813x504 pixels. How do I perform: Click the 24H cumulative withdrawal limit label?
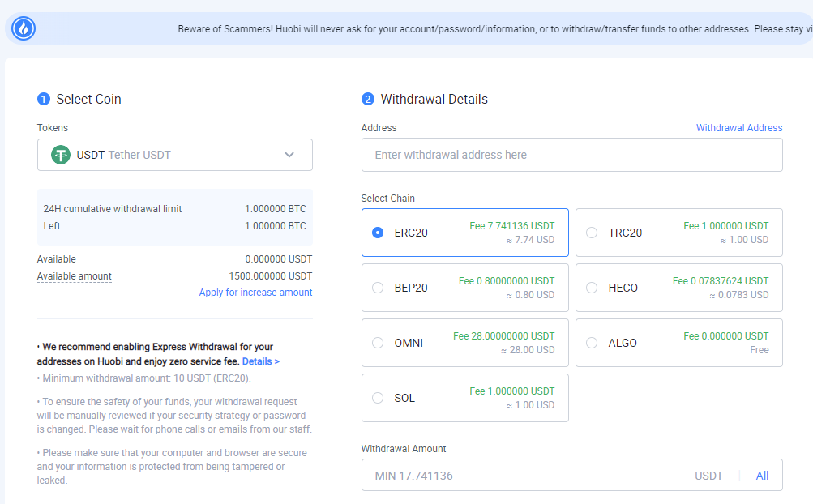point(113,209)
